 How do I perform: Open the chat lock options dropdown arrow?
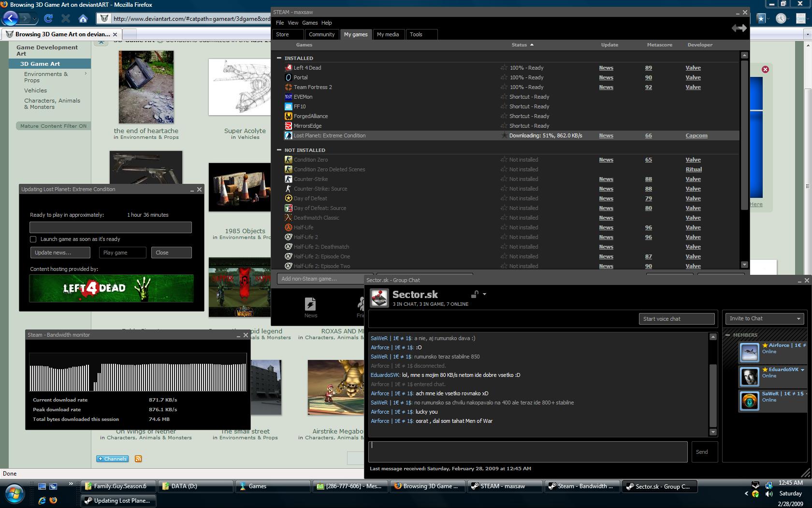(484, 294)
